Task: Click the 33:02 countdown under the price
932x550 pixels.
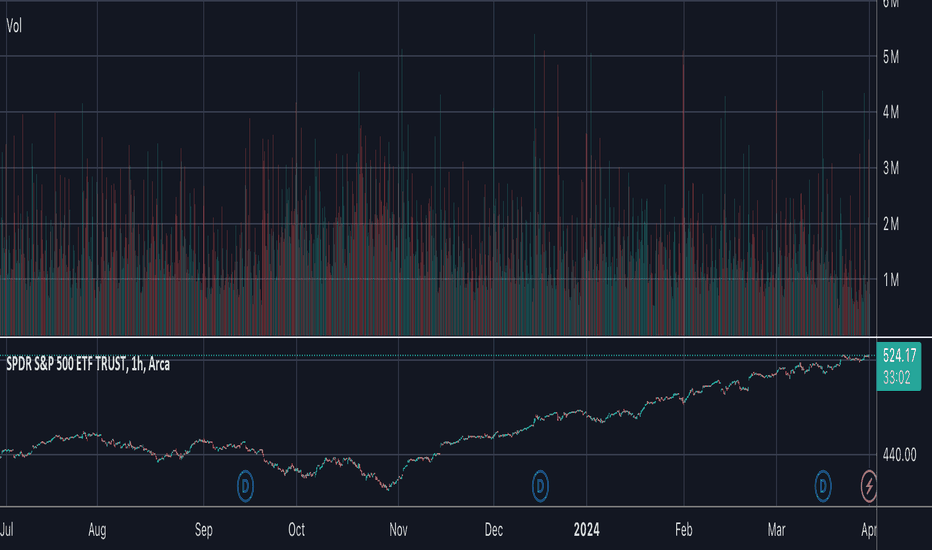Action: click(896, 378)
